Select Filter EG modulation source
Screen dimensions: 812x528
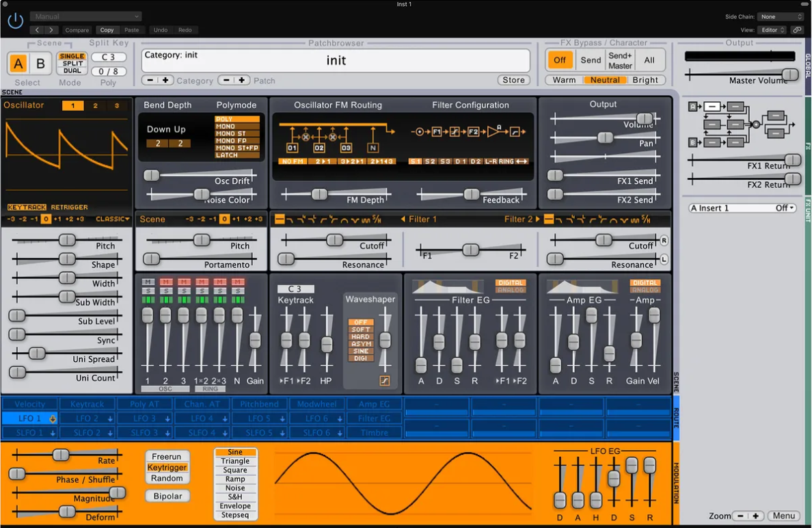click(x=374, y=419)
